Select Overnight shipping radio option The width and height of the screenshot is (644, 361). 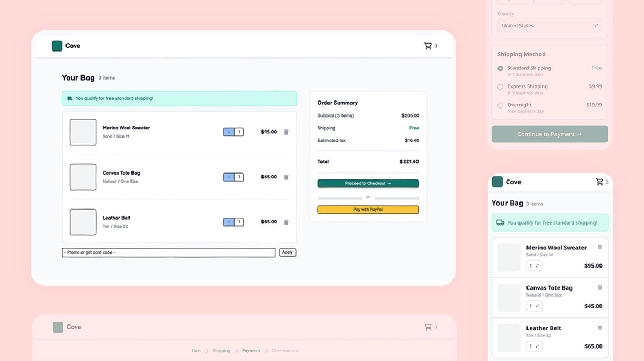[x=500, y=105]
